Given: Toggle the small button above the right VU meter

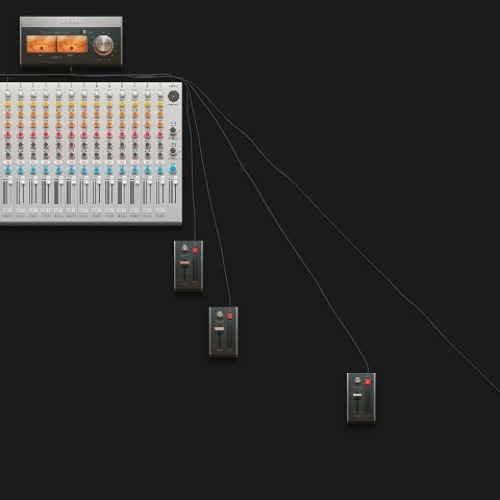Looking at the screenshot, I should point(84,32).
